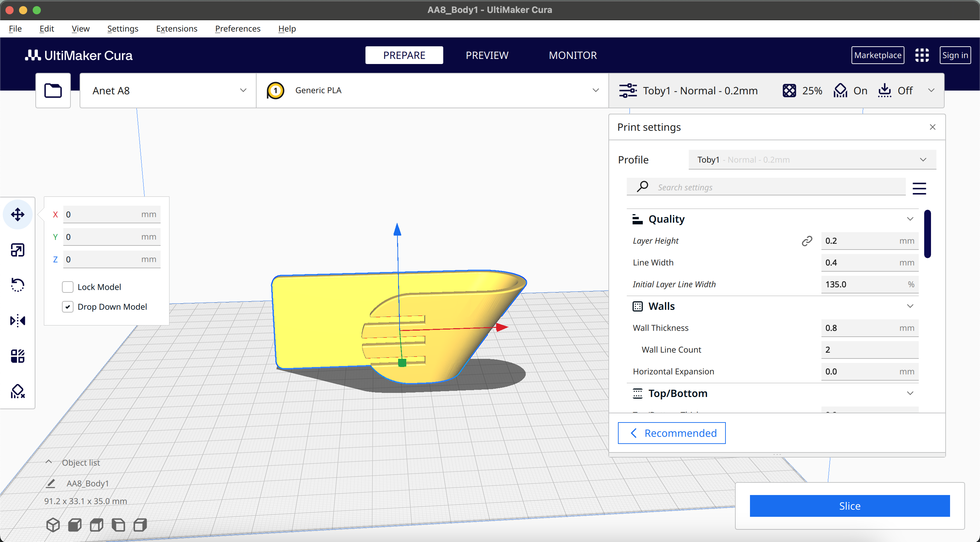Switch to front view cube
980x542 pixels.
pyautogui.click(x=75, y=525)
